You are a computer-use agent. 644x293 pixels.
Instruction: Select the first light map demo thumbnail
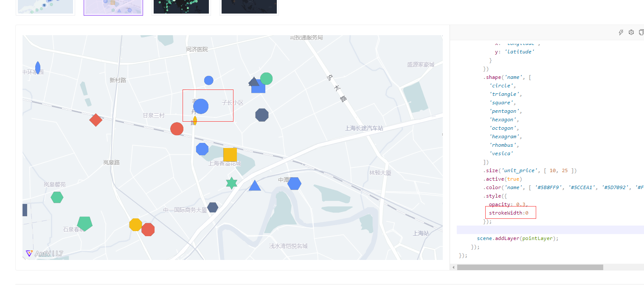(45, 7)
